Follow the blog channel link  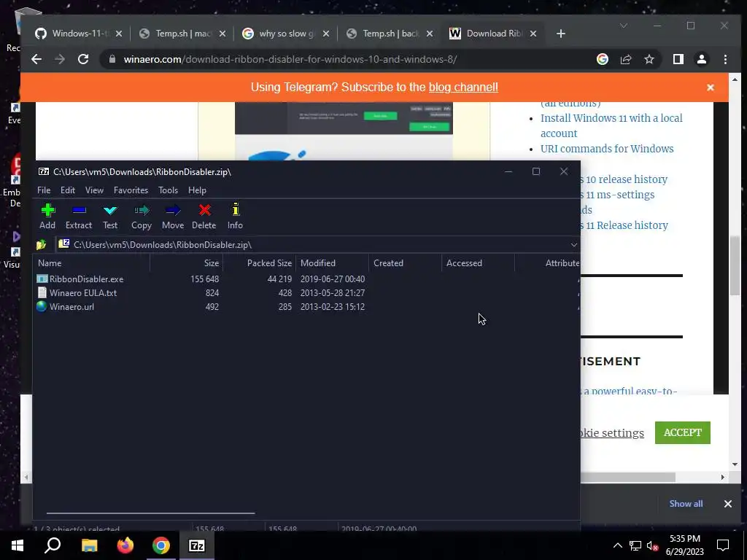click(x=463, y=87)
